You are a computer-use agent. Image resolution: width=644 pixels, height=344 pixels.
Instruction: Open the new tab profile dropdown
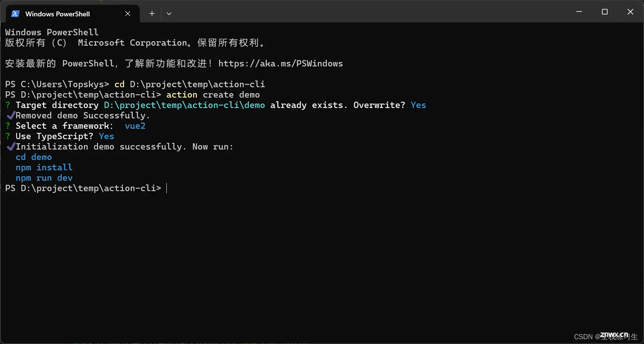[x=169, y=14]
